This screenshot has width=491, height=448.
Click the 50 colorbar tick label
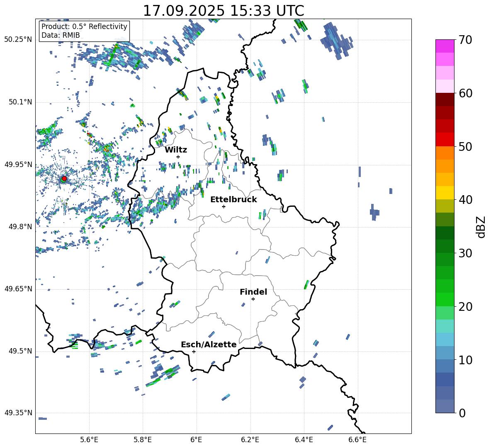pyautogui.click(x=465, y=146)
